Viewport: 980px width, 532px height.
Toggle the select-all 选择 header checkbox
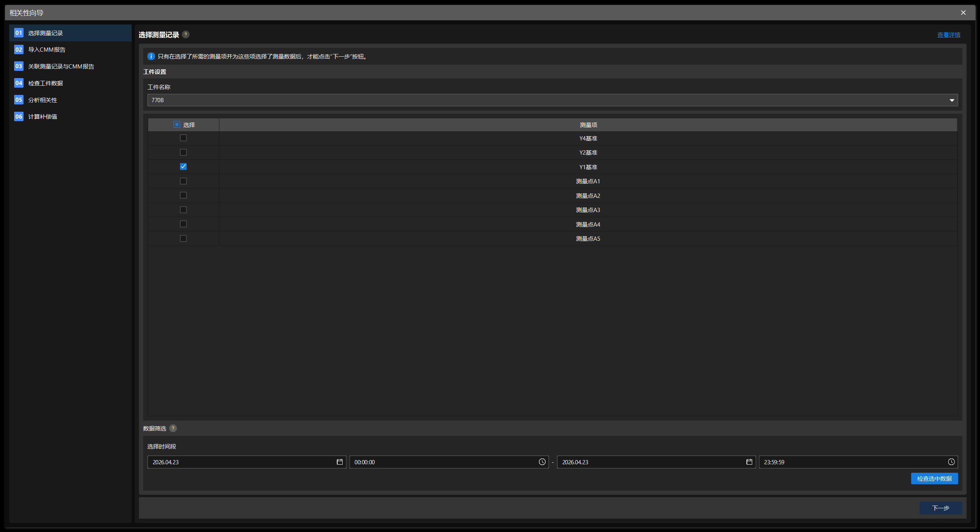177,124
